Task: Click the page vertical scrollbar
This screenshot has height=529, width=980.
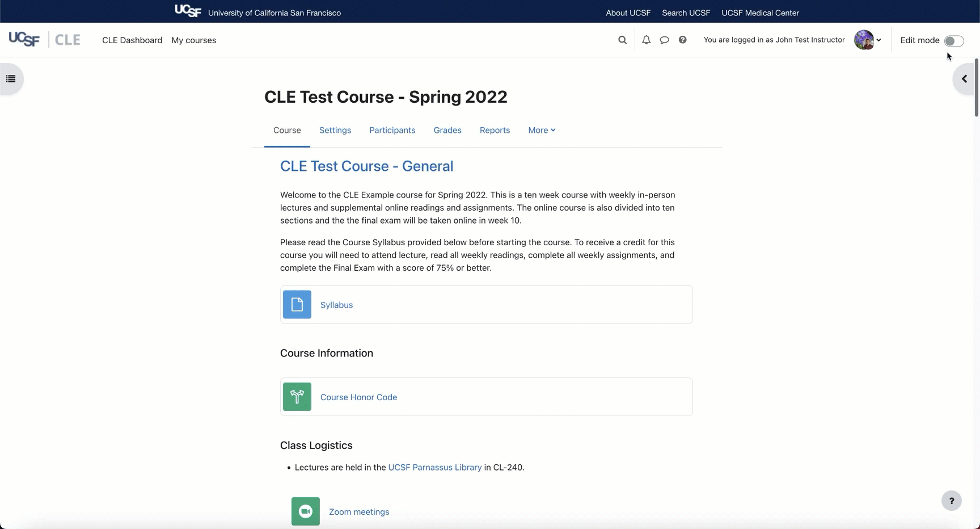Action: click(x=976, y=88)
